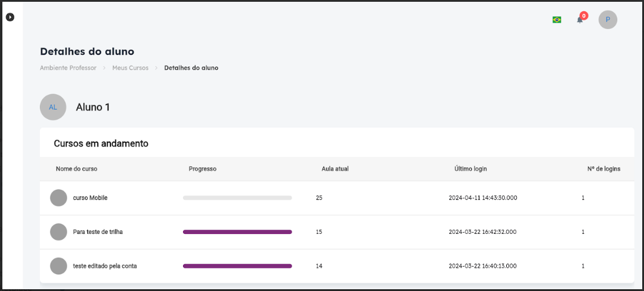Click the Para teste de trilha thumbnail
This screenshot has width=644, height=291.
tap(59, 232)
